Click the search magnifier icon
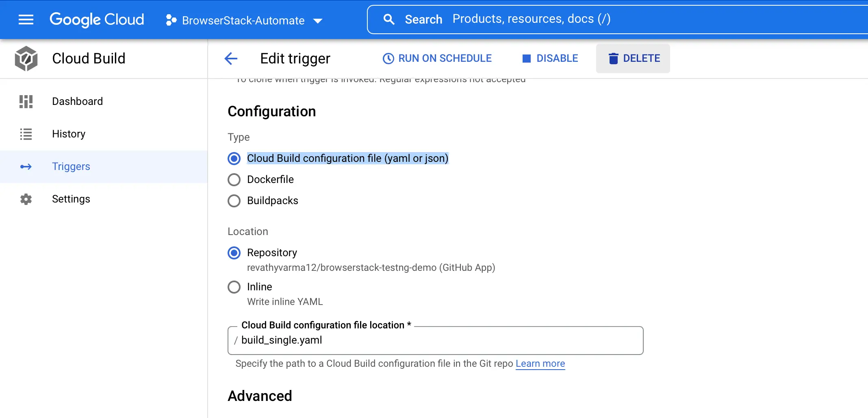This screenshot has height=418, width=868. pyautogui.click(x=389, y=19)
